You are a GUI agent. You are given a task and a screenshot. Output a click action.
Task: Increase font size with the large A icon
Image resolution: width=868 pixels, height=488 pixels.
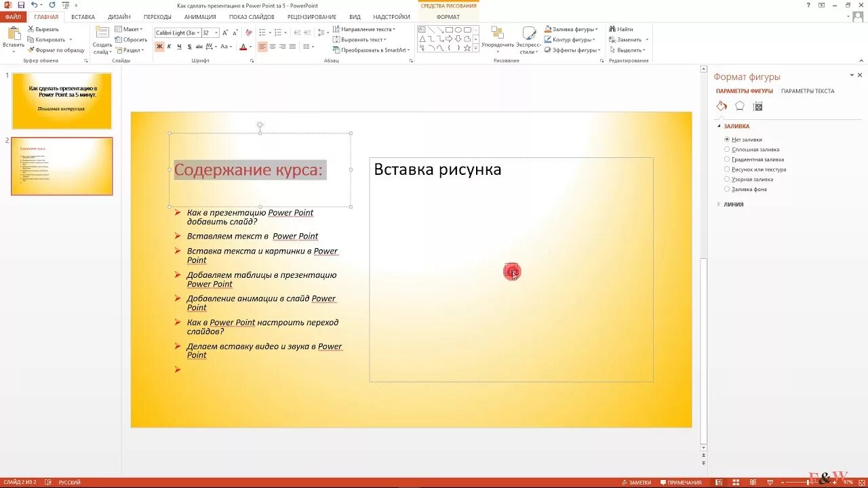tap(224, 32)
